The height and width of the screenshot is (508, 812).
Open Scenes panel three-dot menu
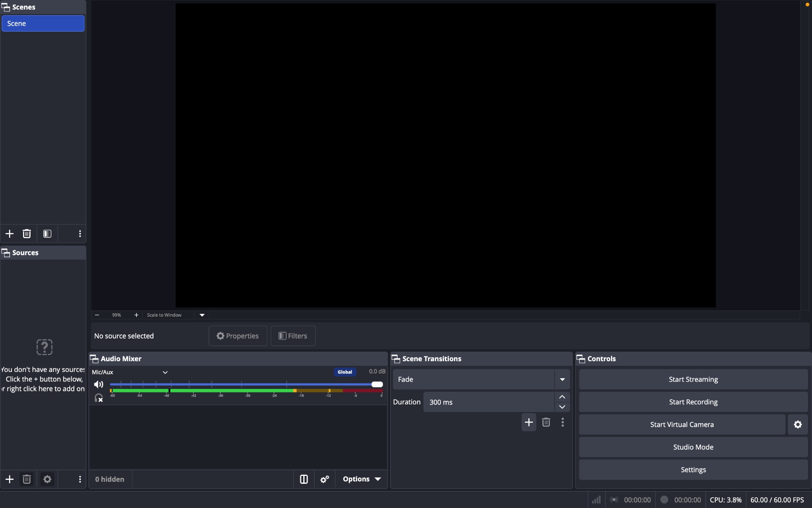tap(80, 234)
